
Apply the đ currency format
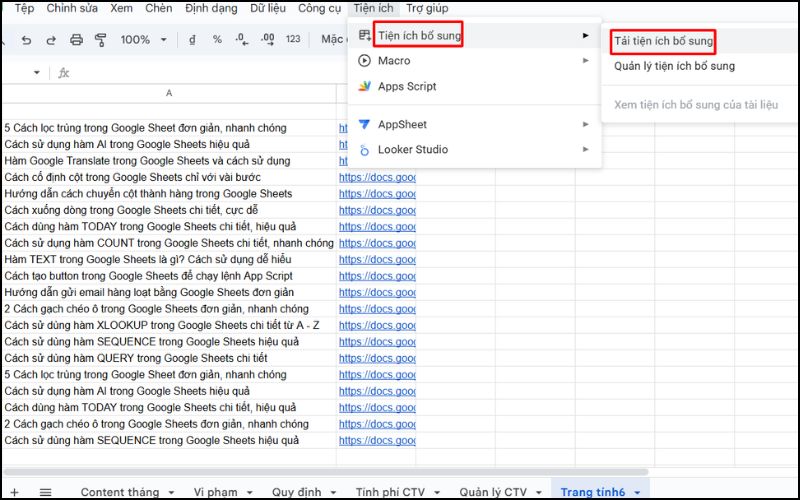click(192, 40)
